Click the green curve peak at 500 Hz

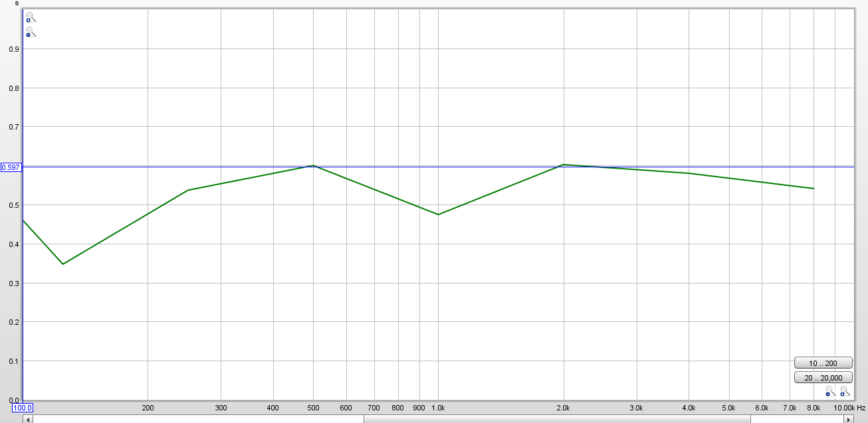[313, 165]
